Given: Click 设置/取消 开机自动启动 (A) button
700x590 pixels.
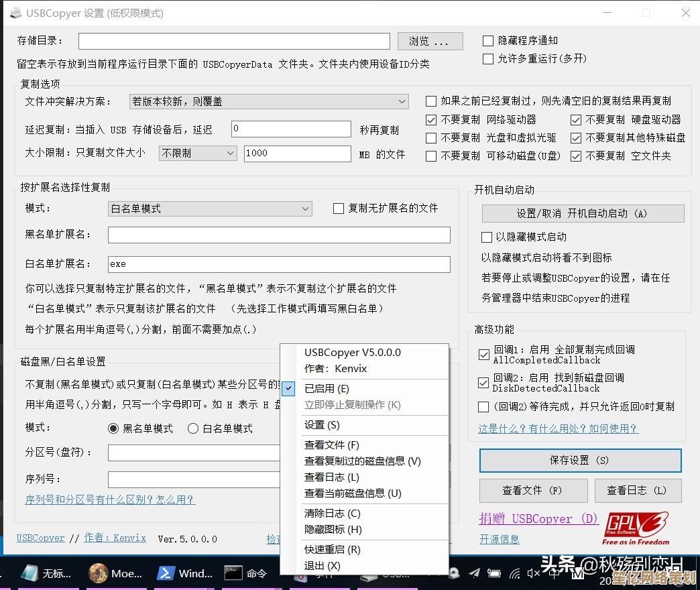Looking at the screenshot, I should [583, 213].
